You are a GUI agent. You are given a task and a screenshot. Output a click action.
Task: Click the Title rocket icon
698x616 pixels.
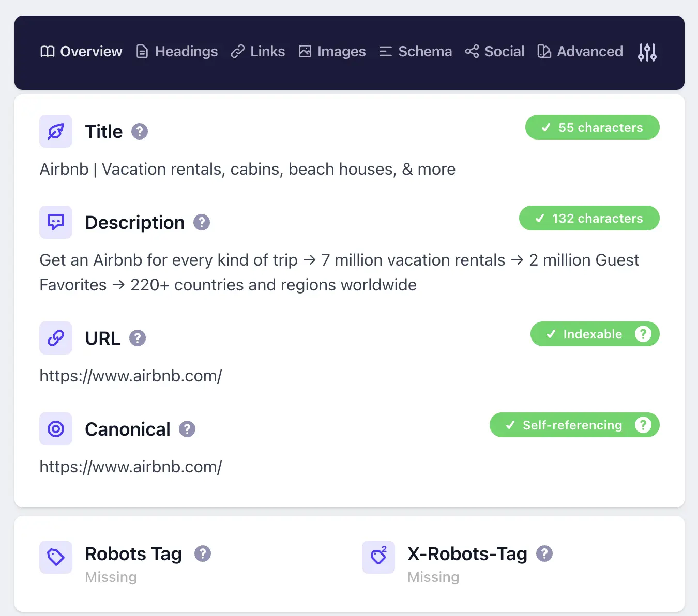[56, 131]
